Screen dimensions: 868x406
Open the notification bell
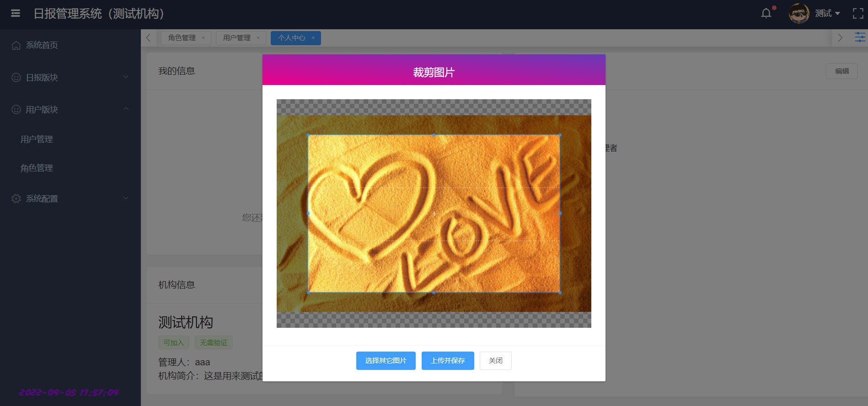766,13
